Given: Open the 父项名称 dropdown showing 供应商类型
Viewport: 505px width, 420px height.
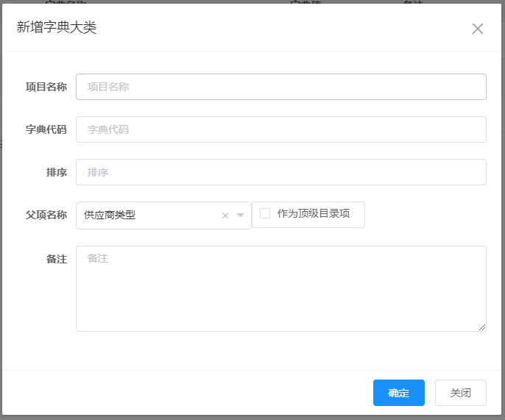Looking at the screenshot, I should 163,216.
